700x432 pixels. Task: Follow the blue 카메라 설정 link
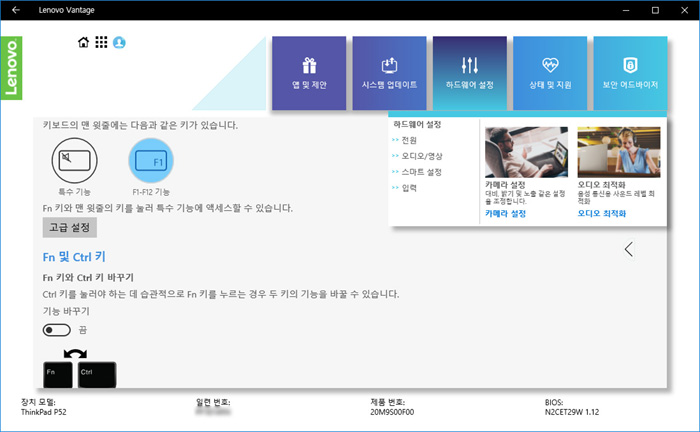(505, 214)
